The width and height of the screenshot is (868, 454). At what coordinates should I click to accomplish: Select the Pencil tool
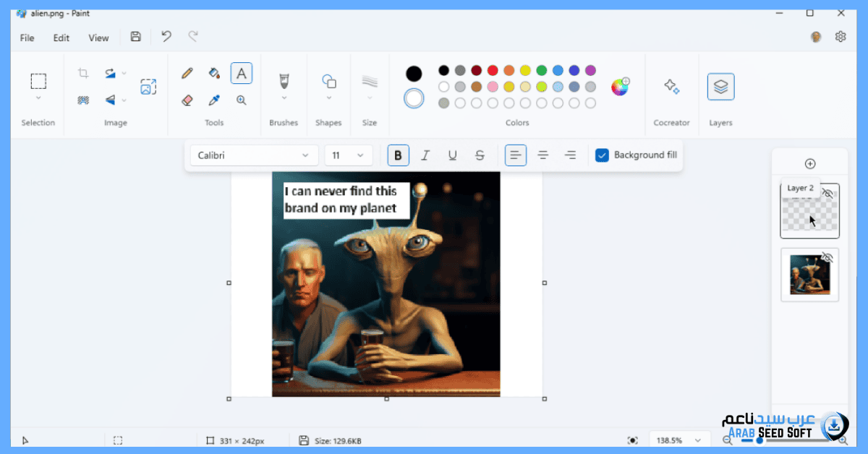(x=187, y=73)
